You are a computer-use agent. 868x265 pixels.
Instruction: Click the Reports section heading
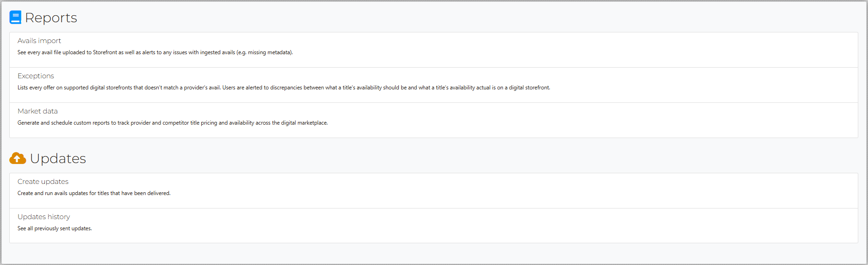tap(51, 18)
